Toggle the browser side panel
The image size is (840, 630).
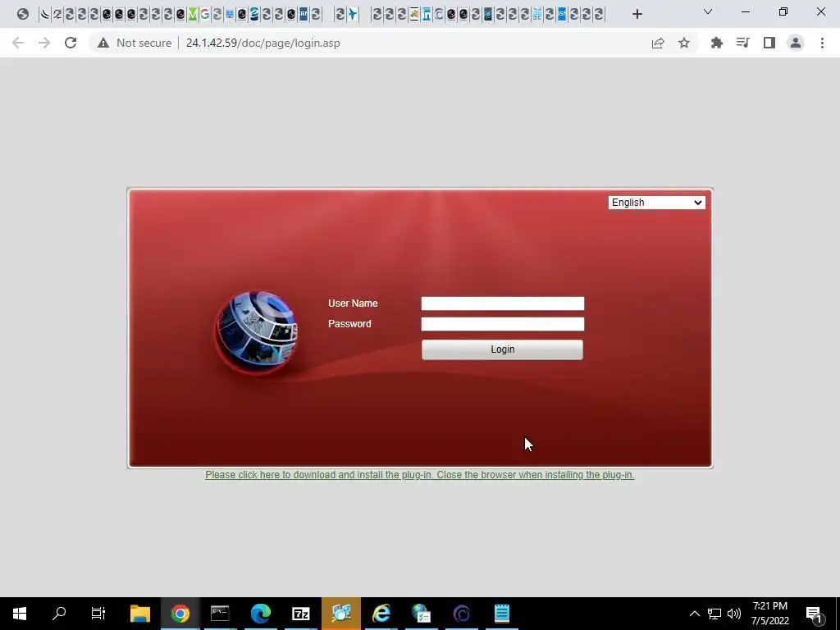click(769, 43)
